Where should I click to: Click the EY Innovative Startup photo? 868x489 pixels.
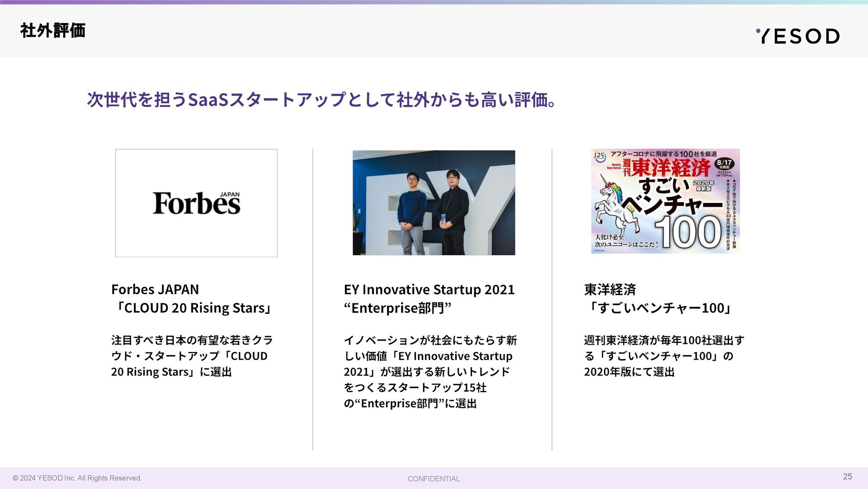(434, 203)
